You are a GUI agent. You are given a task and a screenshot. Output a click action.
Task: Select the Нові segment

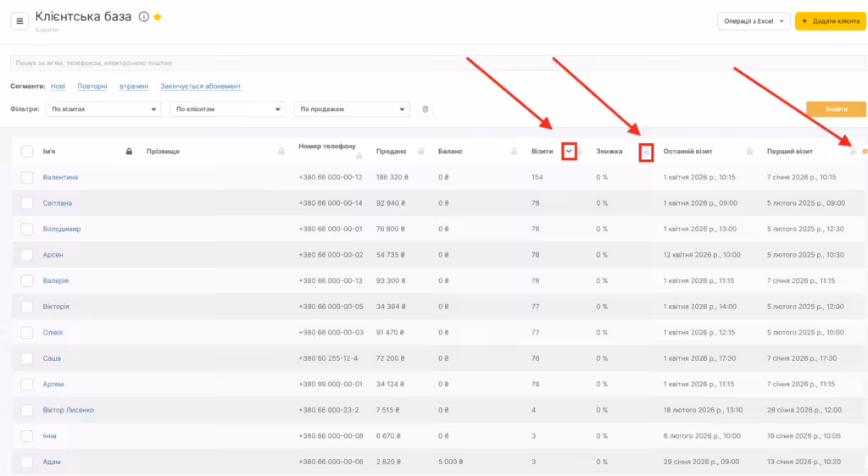pyautogui.click(x=58, y=86)
